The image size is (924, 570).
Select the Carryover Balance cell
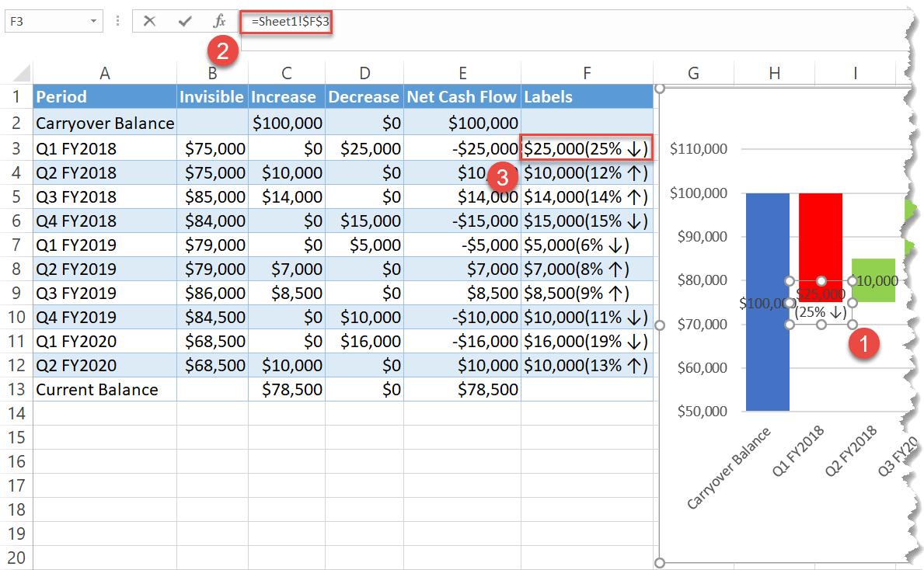pyautogui.click(x=105, y=123)
